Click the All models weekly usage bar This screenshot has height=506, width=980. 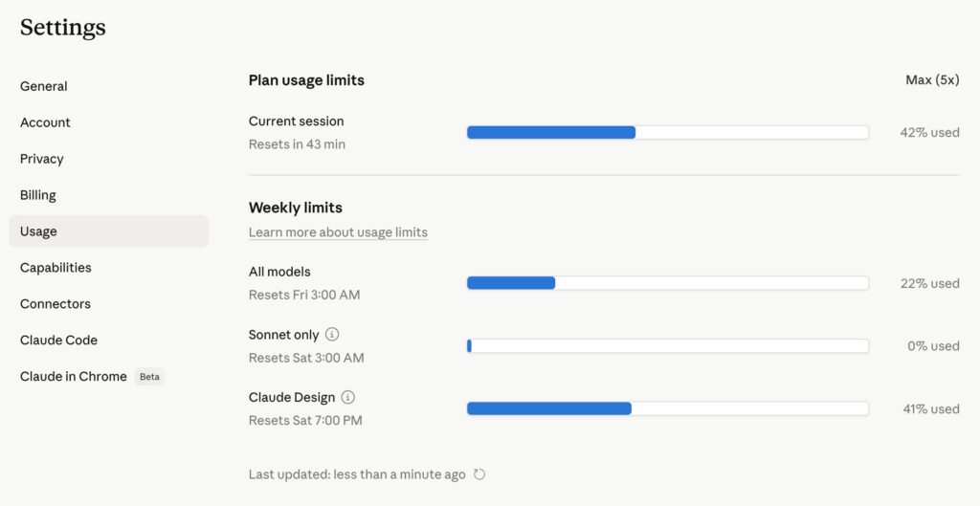tap(667, 283)
